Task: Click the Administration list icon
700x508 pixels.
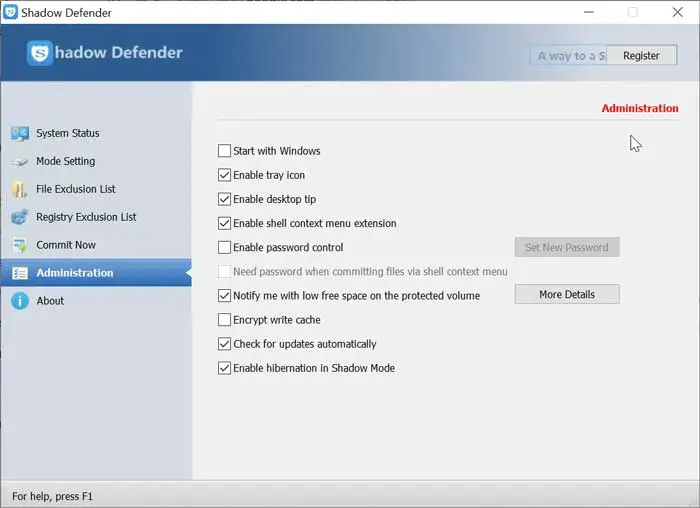Action: click(20, 273)
